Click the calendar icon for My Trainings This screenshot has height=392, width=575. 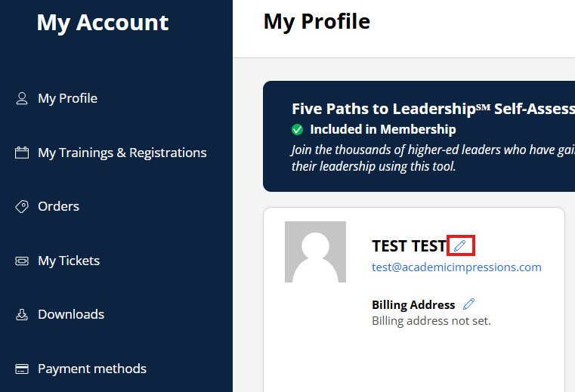[22, 153]
